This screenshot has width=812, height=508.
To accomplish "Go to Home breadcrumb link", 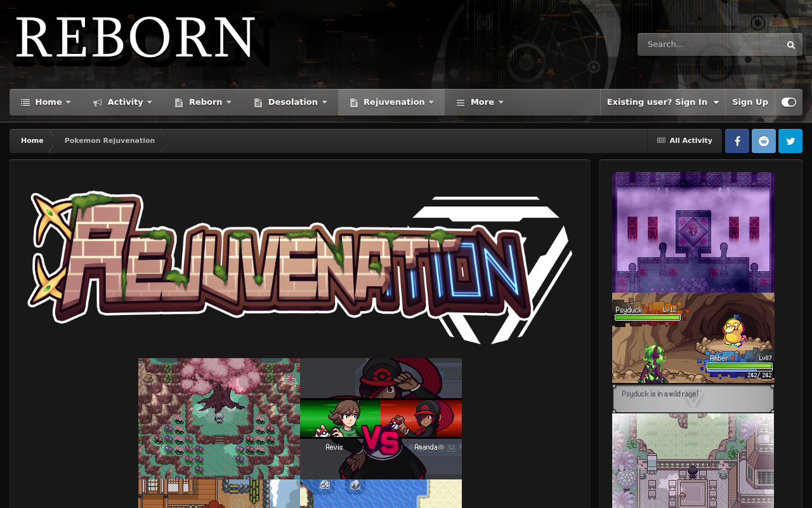I will (32, 141).
